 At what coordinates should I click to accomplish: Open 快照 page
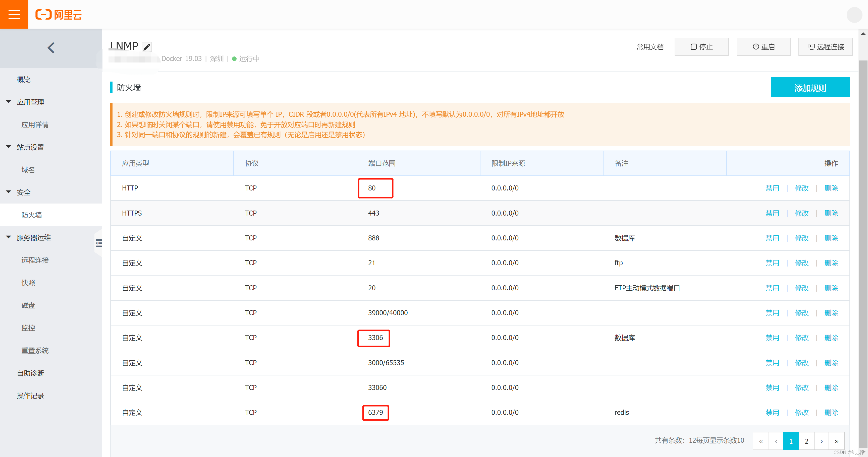click(28, 283)
